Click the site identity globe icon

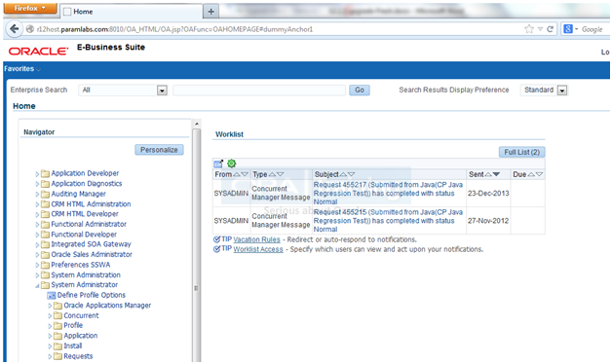click(x=29, y=29)
